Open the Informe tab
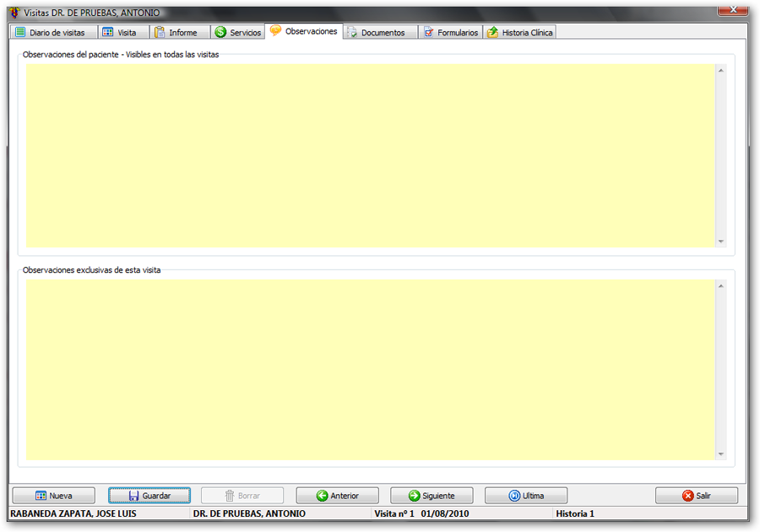The image size is (760, 532). pyautogui.click(x=176, y=32)
